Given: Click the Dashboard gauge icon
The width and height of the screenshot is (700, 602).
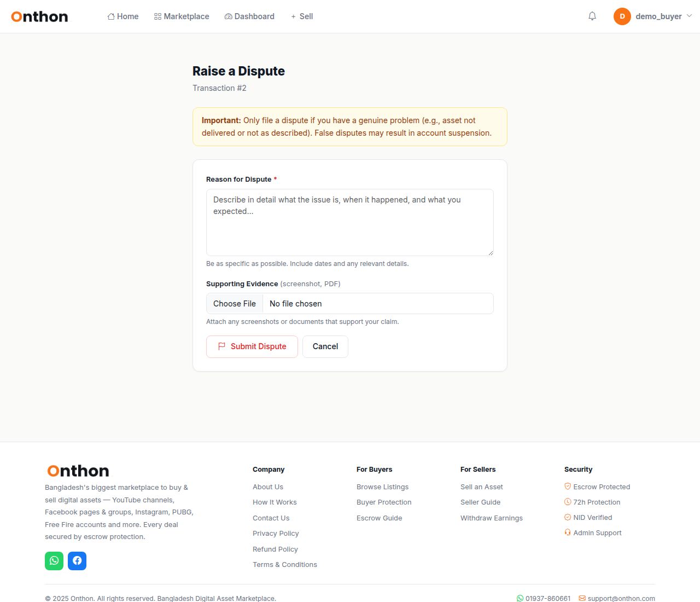Looking at the screenshot, I should [x=228, y=16].
